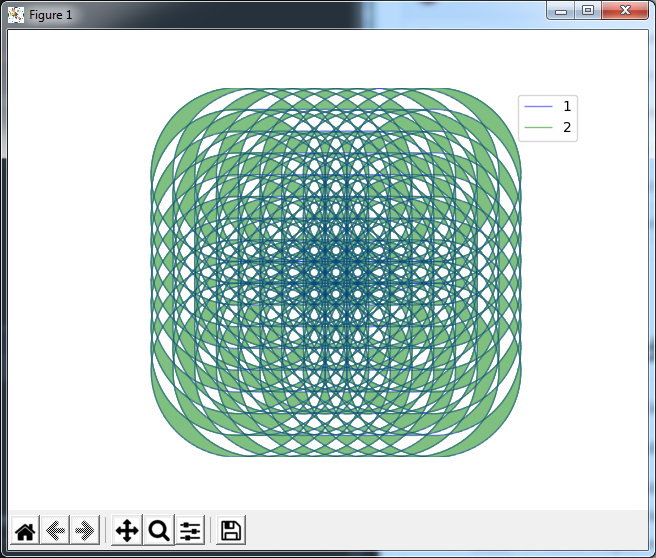Click the center of the plotted pattern
The image size is (656, 558).
[x=336, y=272]
